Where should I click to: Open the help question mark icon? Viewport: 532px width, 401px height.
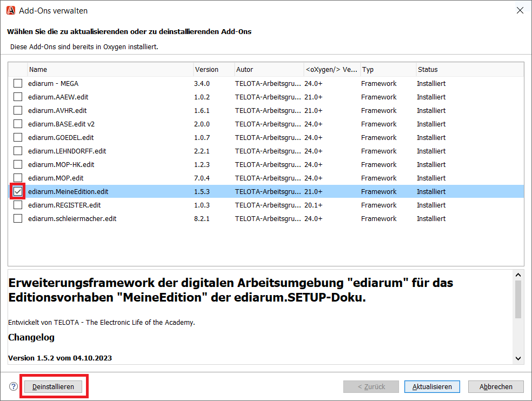[13, 386]
